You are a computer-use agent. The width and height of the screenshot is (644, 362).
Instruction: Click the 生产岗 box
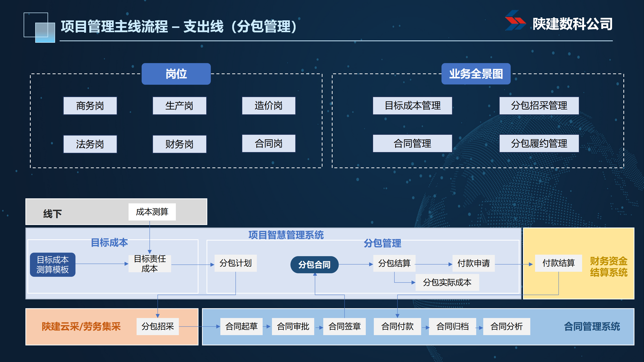point(179,106)
